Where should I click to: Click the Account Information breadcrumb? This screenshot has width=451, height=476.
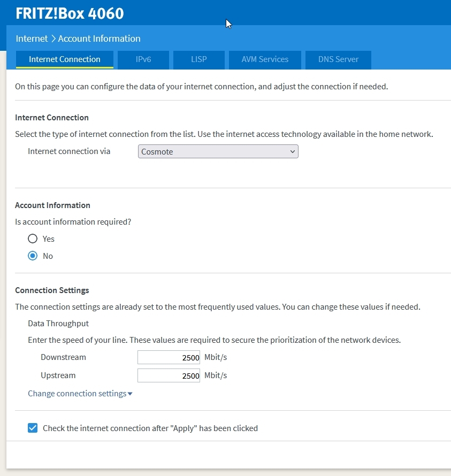point(100,39)
